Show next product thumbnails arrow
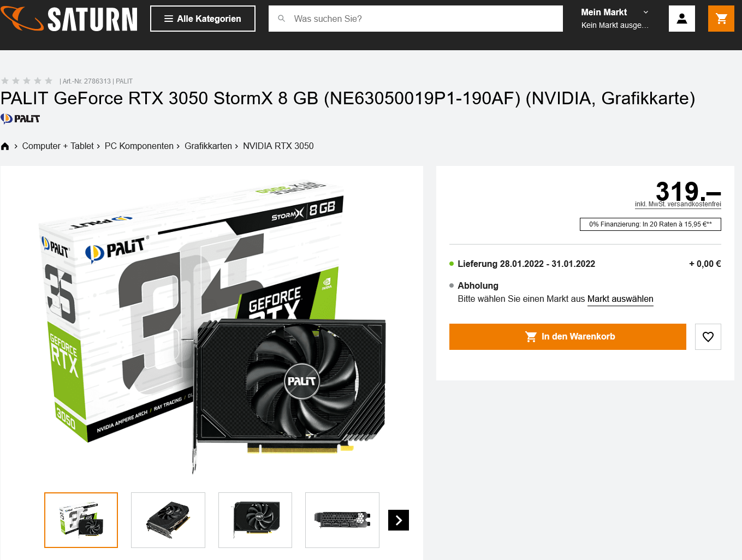Screen dimensions: 742x560 point(399,520)
